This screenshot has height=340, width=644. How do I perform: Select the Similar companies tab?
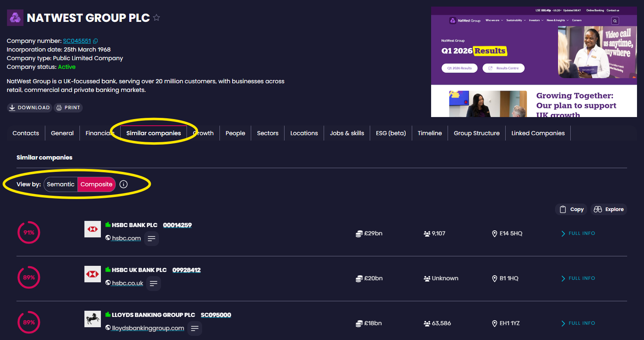(x=154, y=133)
